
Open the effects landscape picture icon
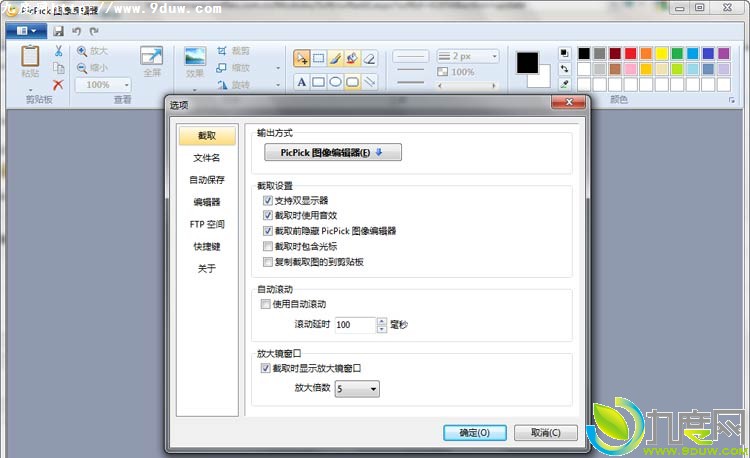point(195,56)
